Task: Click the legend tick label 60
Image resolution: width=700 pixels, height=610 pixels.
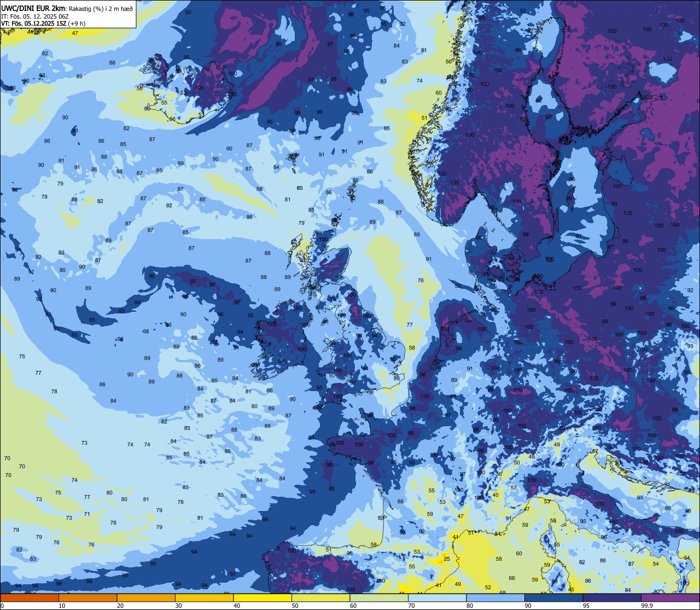Action: (x=353, y=606)
